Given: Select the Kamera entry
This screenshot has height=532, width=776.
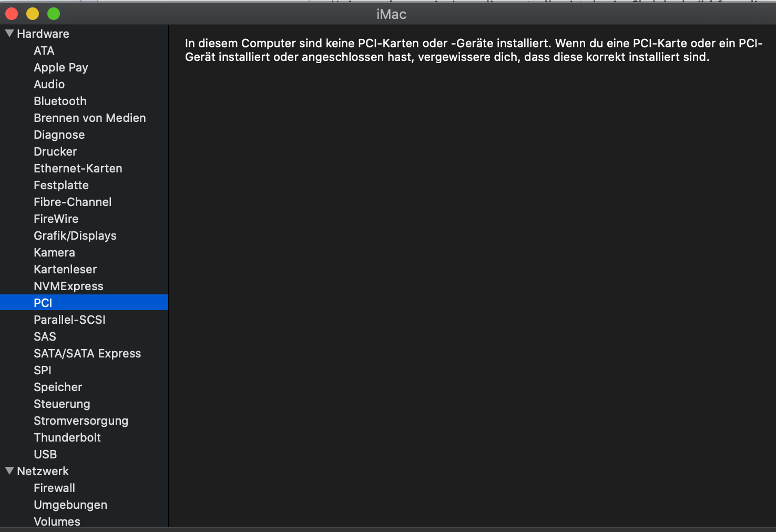Looking at the screenshot, I should point(54,252).
